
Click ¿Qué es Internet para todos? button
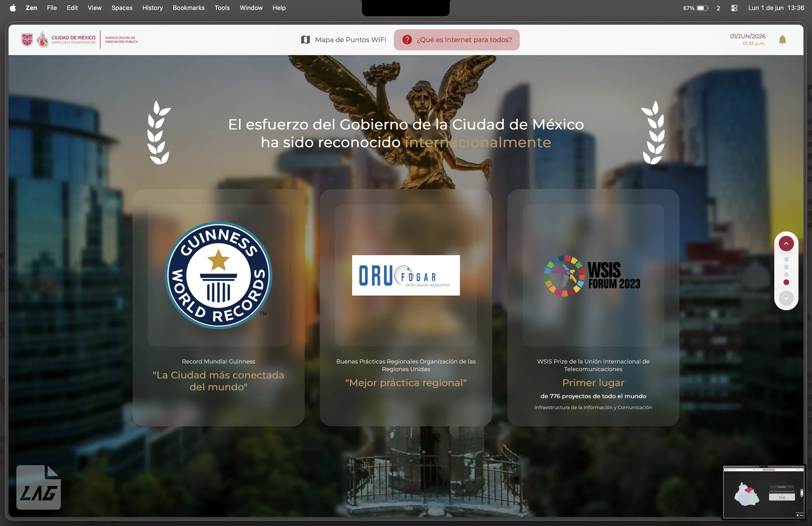(x=456, y=40)
